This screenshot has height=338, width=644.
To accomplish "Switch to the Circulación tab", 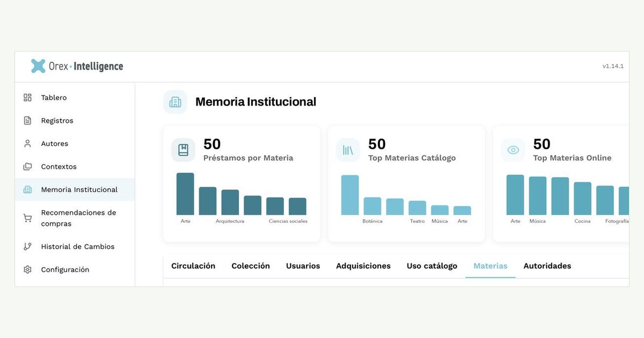I will 193,266.
